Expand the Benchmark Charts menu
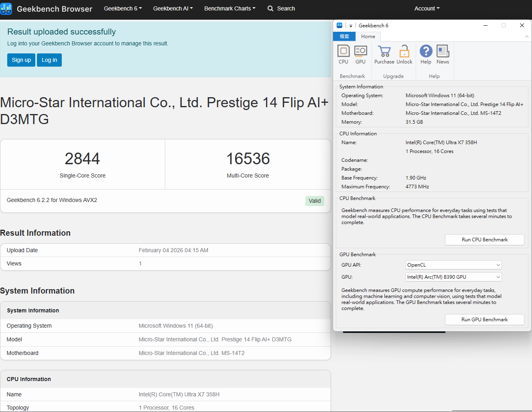This screenshot has width=532, height=412. (x=229, y=8)
